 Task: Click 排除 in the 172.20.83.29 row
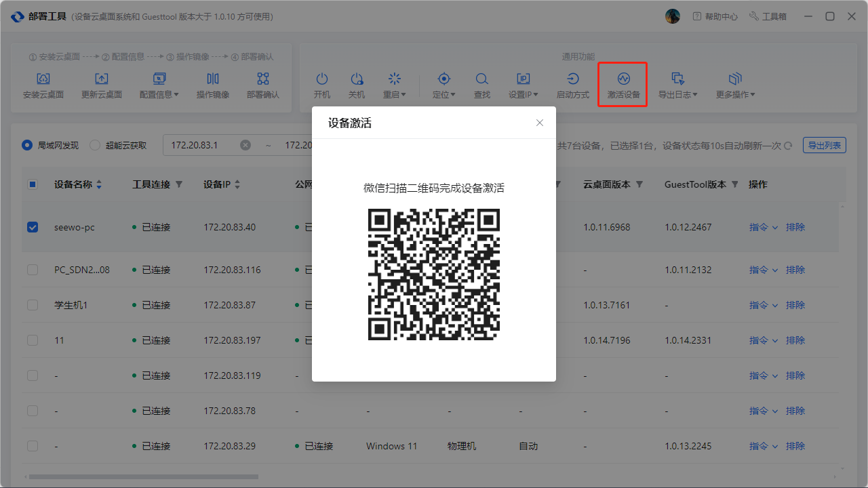point(795,446)
